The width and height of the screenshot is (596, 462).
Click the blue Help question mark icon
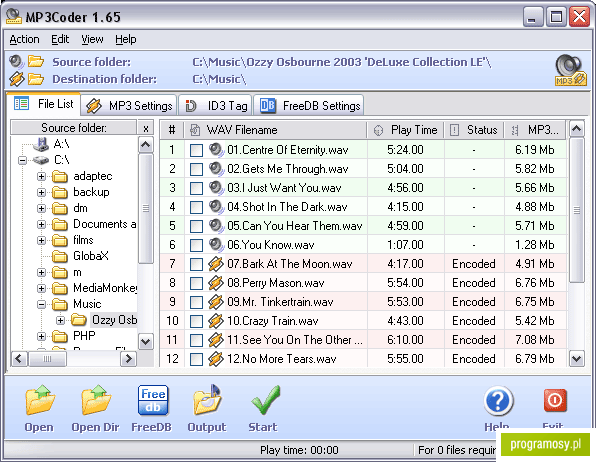(x=498, y=401)
